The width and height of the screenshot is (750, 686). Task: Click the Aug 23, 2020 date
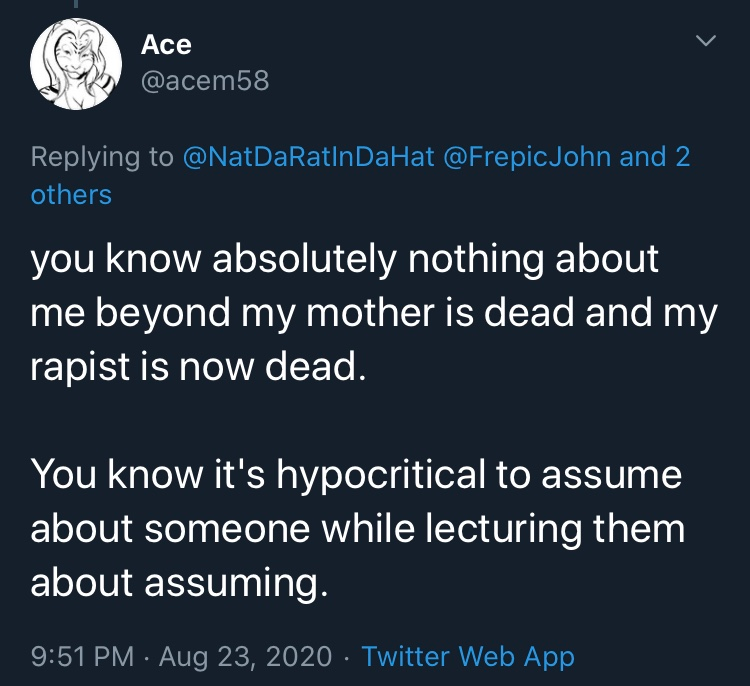[245, 656]
